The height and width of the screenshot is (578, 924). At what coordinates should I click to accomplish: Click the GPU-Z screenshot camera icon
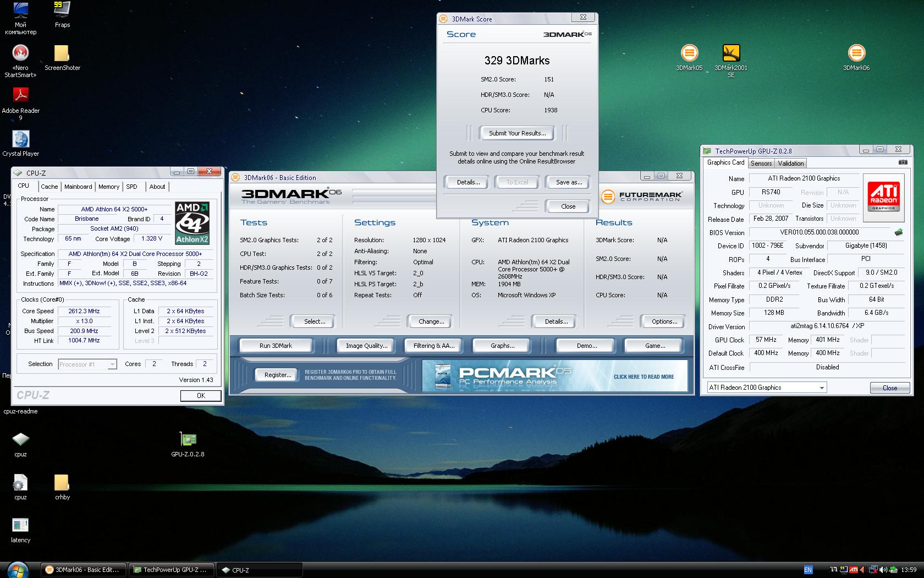coord(903,162)
